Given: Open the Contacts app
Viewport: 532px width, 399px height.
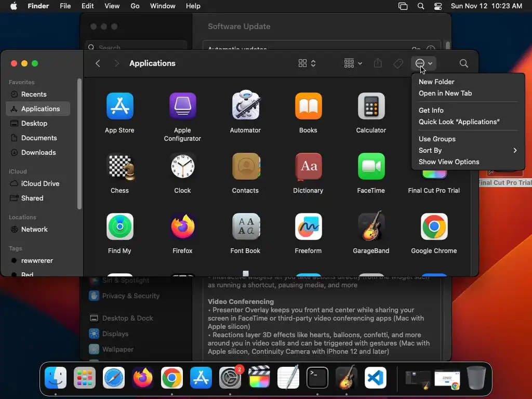Looking at the screenshot, I should 245,167.
